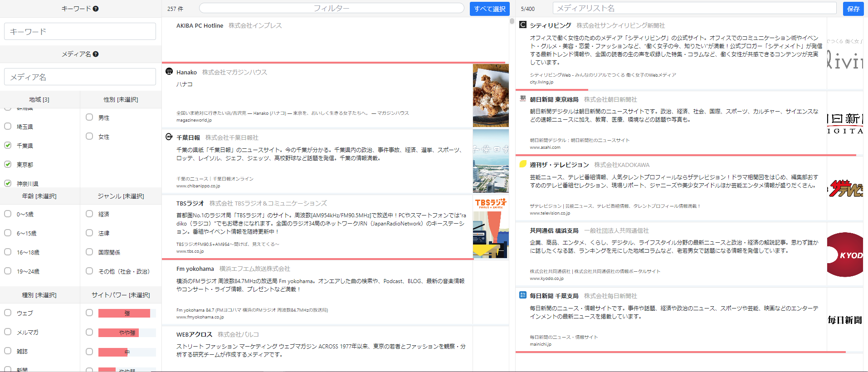Check the メルマガ media type checkbox
The image size is (868, 372).
pos(8,332)
